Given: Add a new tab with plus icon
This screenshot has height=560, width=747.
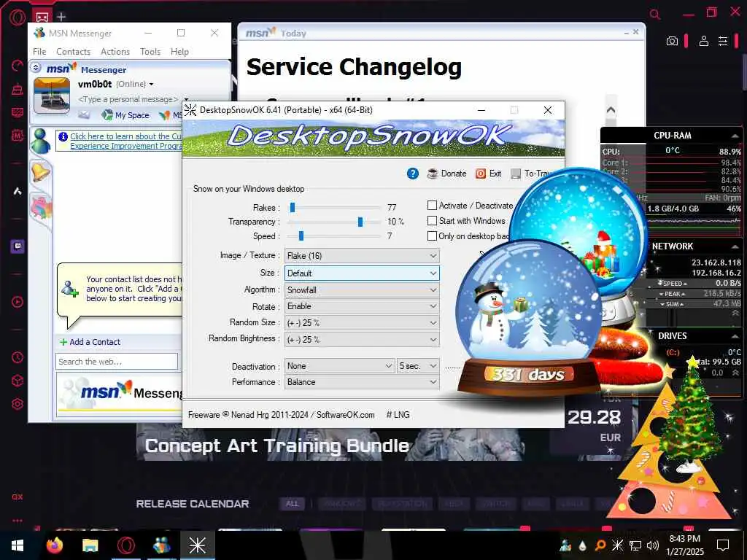Looking at the screenshot, I should [61, 17].
